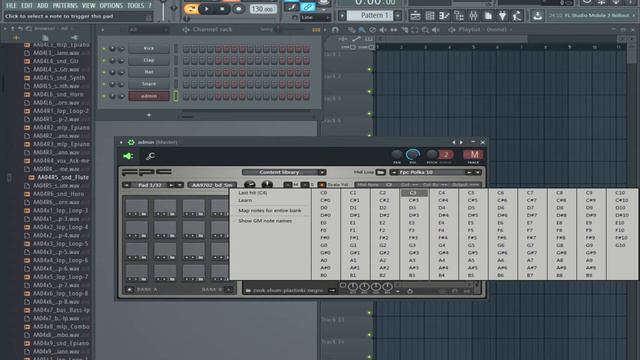
Task: Select the Playlist playback speaker tool
Action: pos(436,29)
